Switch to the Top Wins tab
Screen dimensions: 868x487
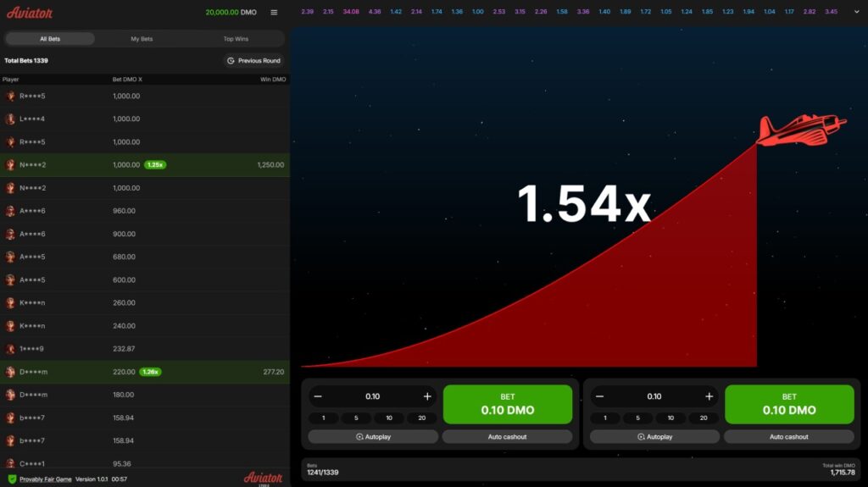236,39
